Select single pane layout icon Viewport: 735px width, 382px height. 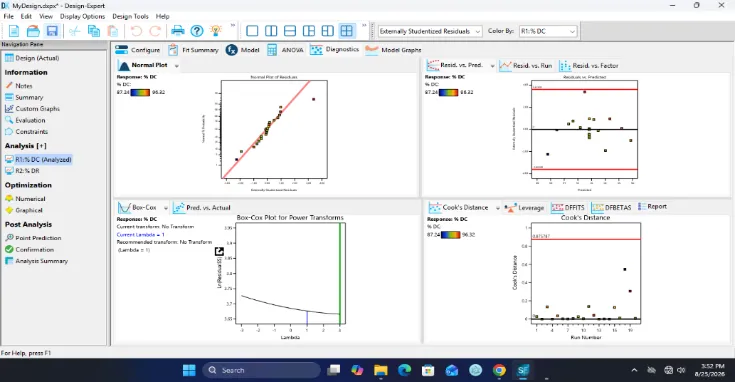click(x=252, y=31)
